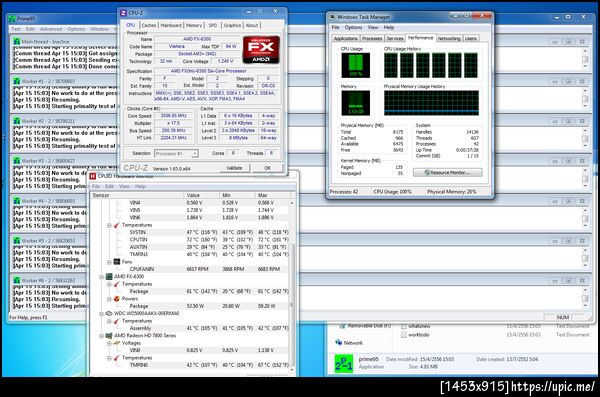Open the View menu in HWMonitor
This screenshot has height=397, width=600.
pyautogui.click(x=124, y=186)
